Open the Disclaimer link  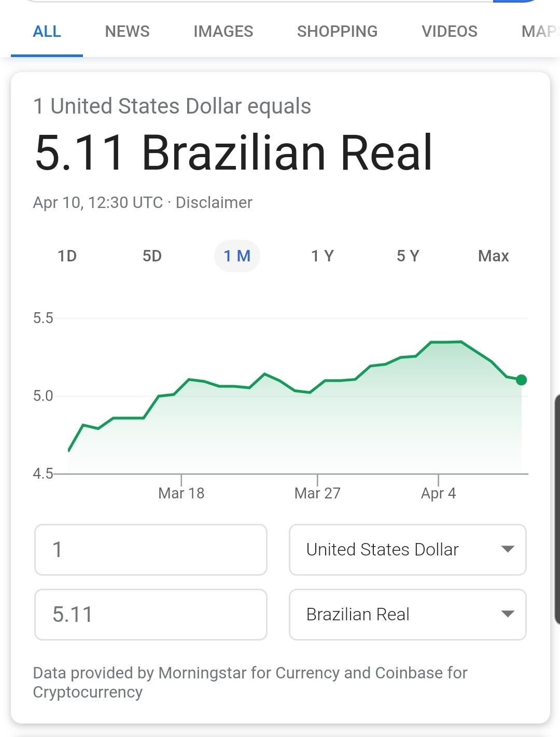pyautogui.click(x=214, y=202)
